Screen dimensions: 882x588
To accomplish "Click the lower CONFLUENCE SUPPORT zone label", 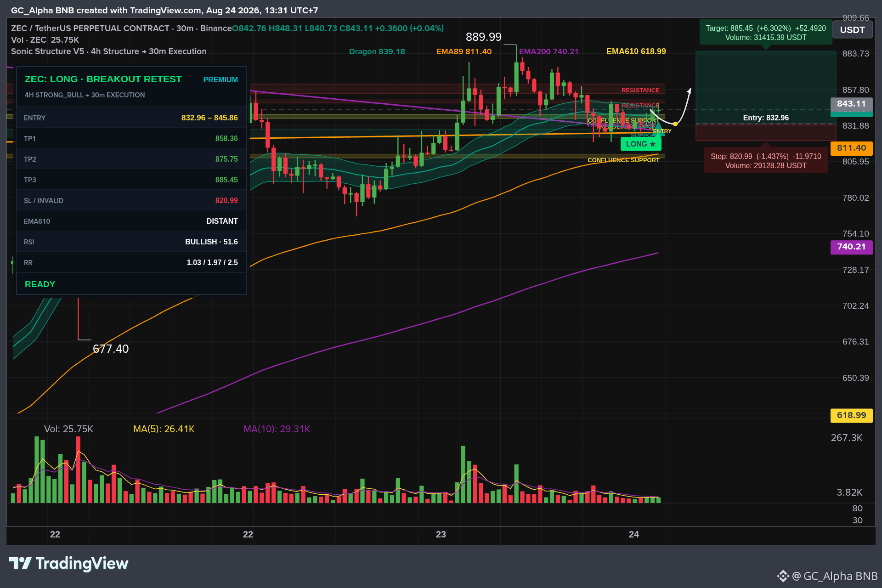I will [623, 160].
